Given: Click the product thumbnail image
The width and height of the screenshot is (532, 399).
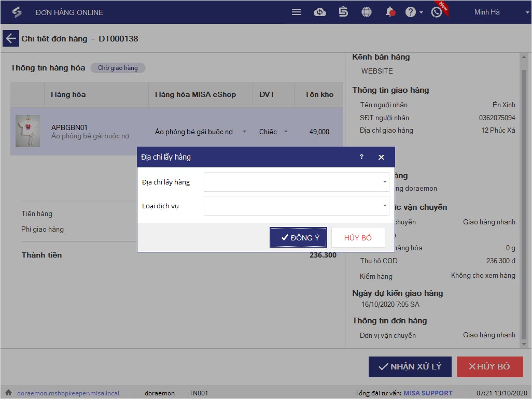Looking at the screenshot, I should pyautogui.click(x=28, y=131).
